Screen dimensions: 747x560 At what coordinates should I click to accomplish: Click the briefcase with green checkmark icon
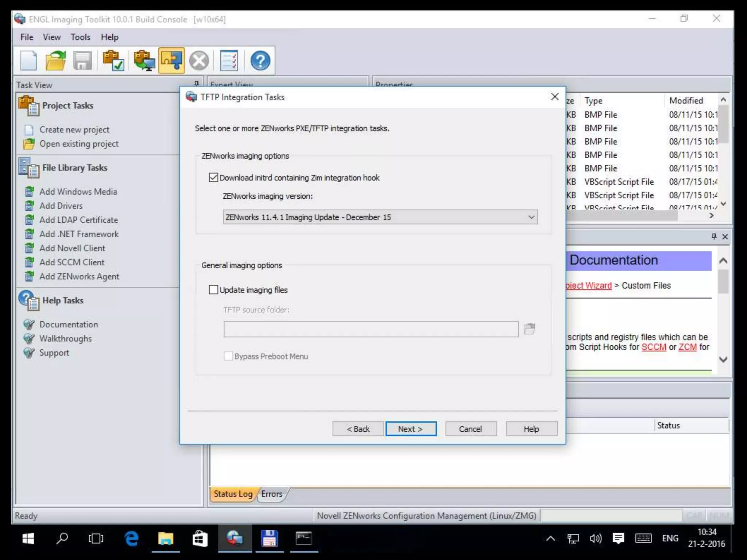[113, 61]
